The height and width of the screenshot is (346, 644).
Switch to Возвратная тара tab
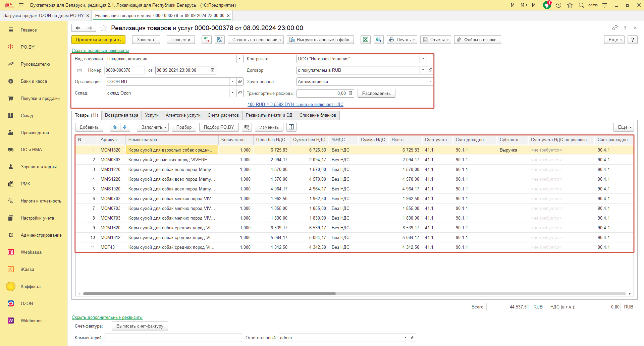121,115
